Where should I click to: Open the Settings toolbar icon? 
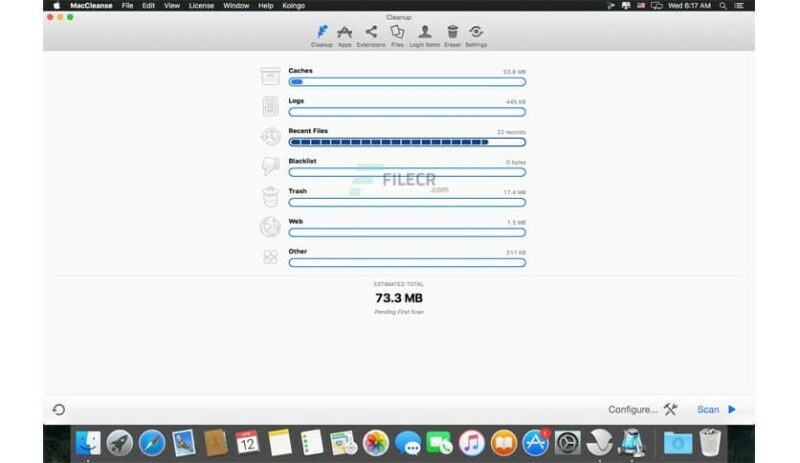coord(476,34)
